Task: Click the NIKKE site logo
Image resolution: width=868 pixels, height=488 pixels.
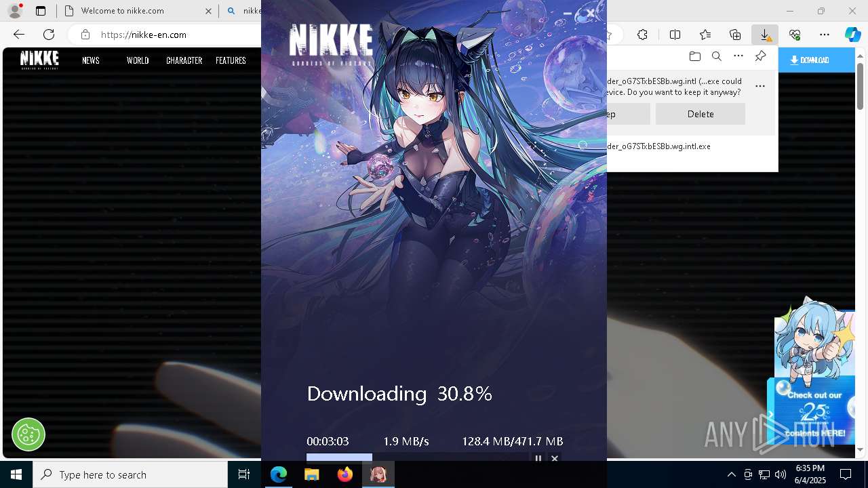Action: 39,60
